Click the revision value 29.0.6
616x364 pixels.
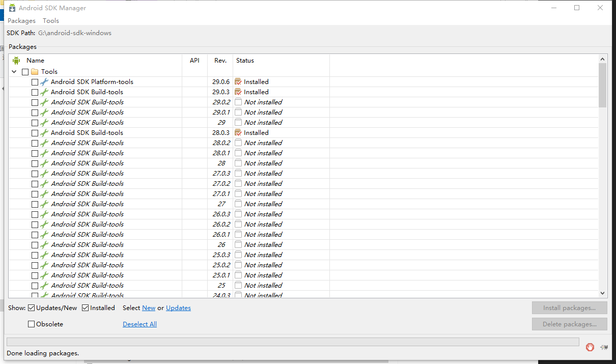(x=221, y=82)
